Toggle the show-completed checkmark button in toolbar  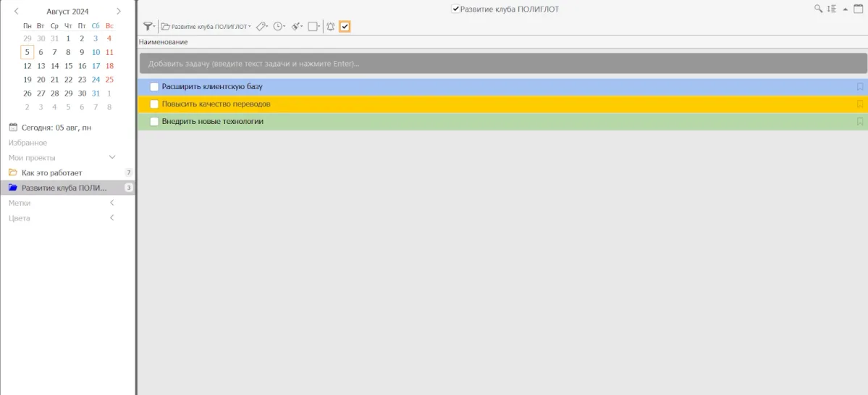click(x=345, y=26)
